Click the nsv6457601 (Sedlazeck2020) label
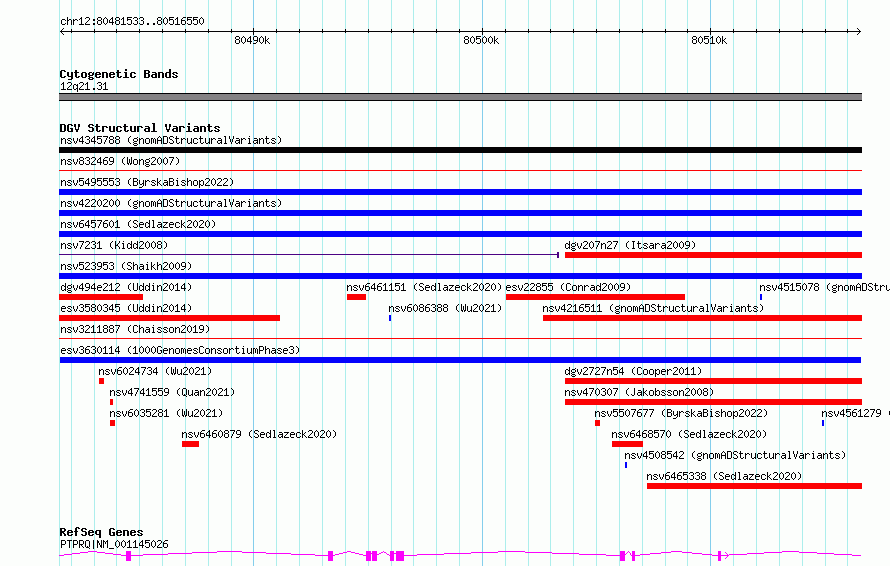890x566 pixels. pos(138,224)
